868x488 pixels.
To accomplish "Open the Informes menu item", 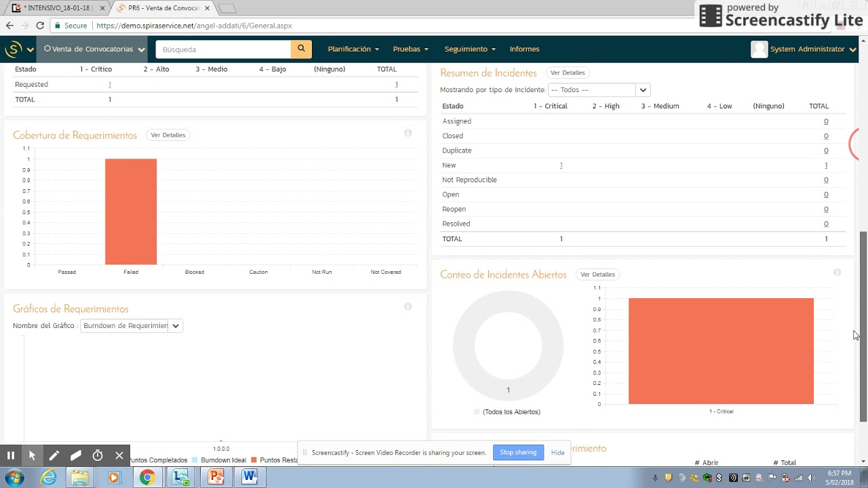I will 524,49.
